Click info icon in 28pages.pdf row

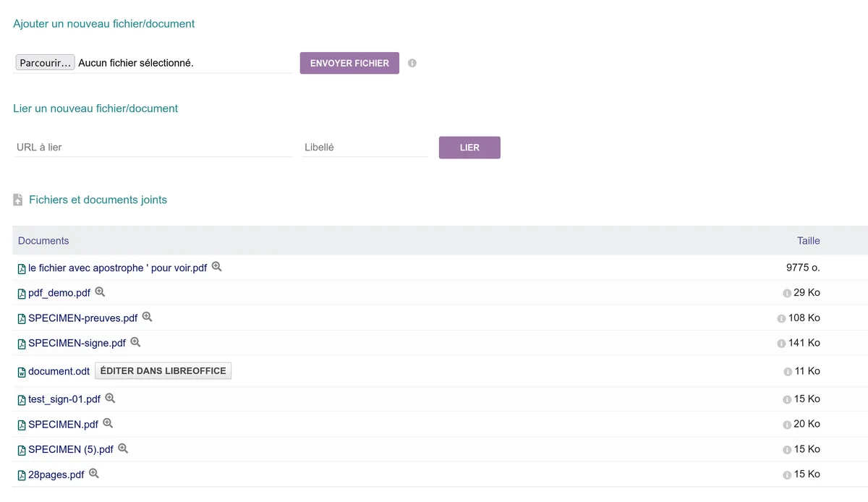click(x=787, y=475)
